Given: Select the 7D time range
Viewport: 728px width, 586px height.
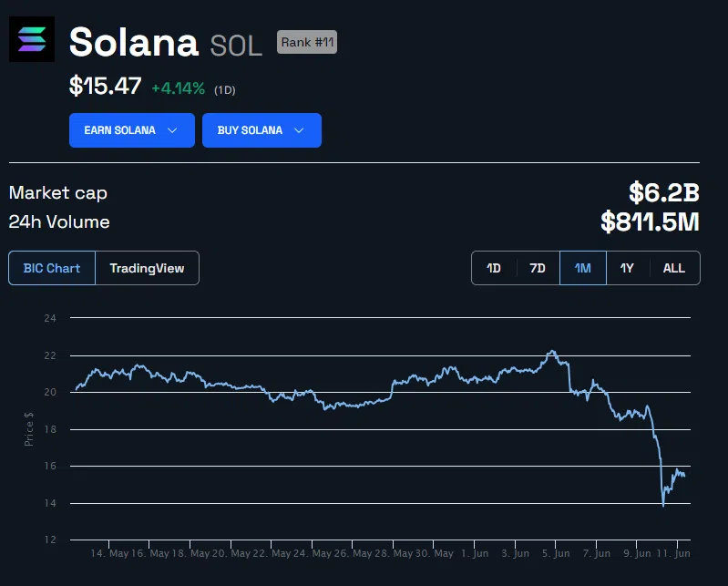Looking at the screenshot, I should [x=538, y=268].
